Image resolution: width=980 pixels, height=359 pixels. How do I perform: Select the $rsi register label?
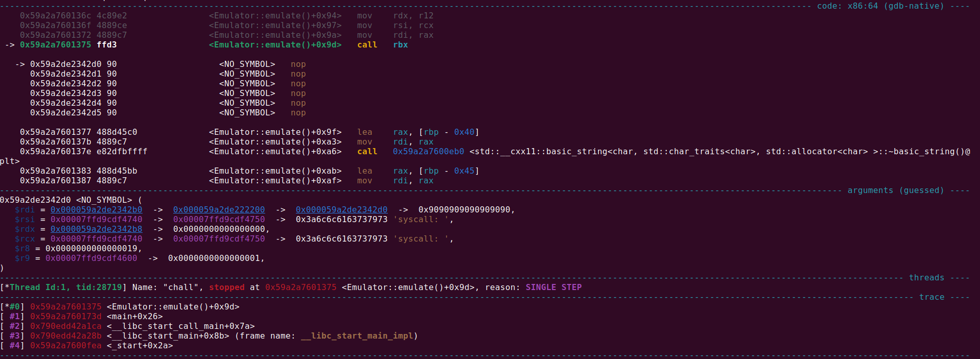(25, 220)
